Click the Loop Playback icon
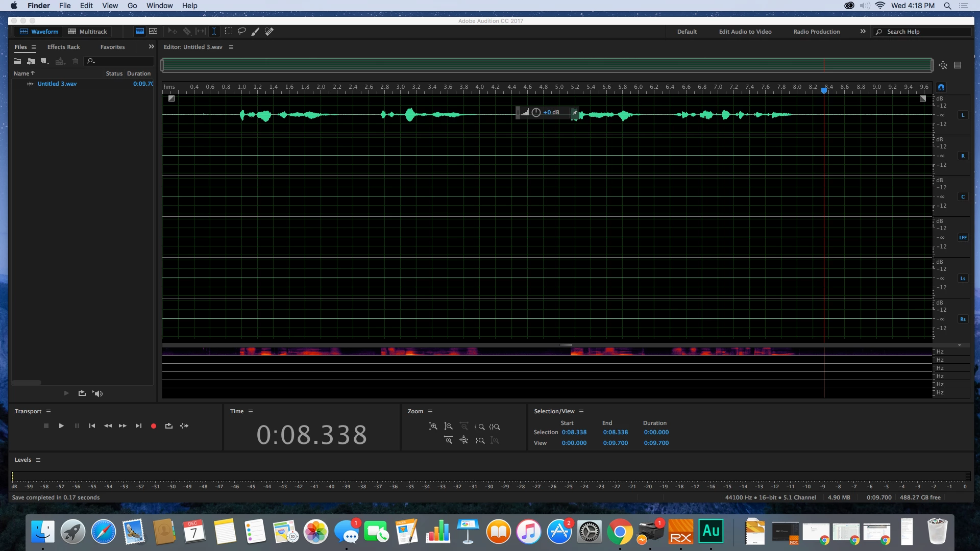 [x=169, y=426]
